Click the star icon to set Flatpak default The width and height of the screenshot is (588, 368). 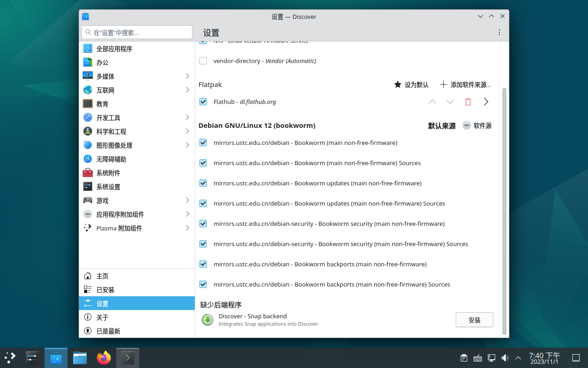(398, 85)
